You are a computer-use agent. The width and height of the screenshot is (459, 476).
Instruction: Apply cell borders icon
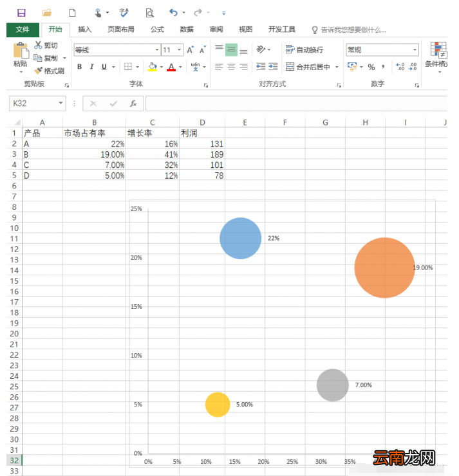128,67
